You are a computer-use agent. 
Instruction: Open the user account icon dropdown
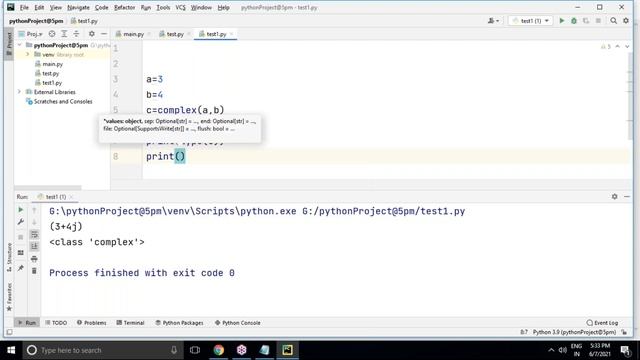(493, 21)
